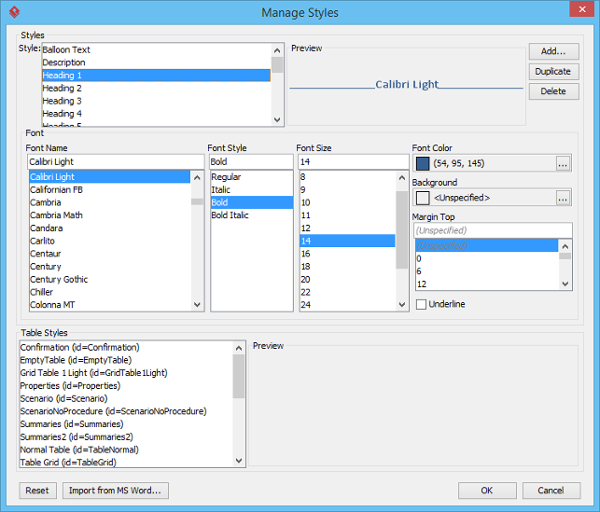
Task: Select font size 12
Action: (347, 228)
